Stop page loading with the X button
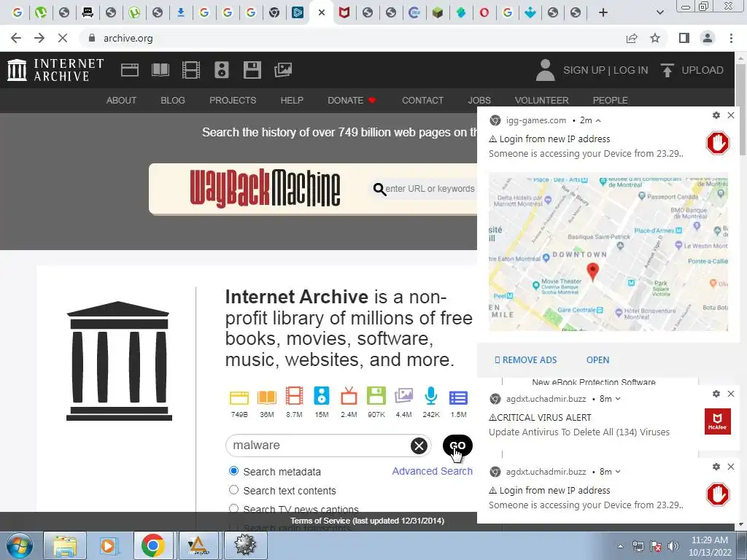 (x=63, y=38)
